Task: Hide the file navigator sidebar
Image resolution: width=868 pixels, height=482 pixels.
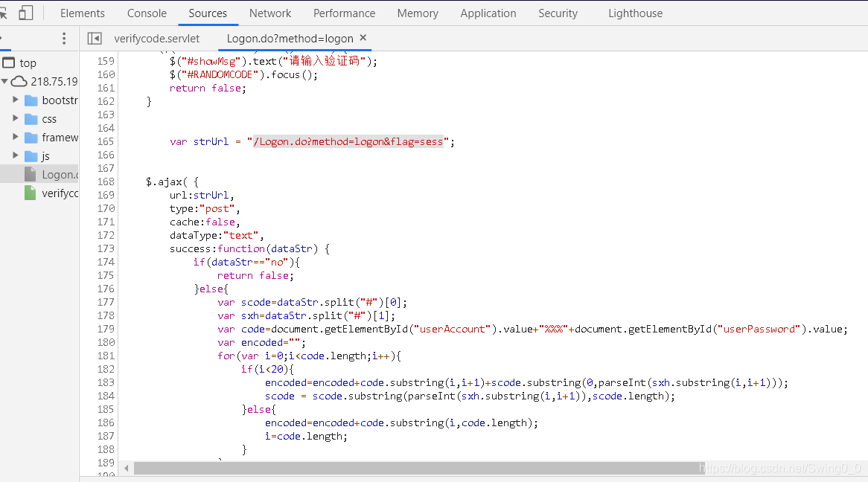Action: click(95, 38)
